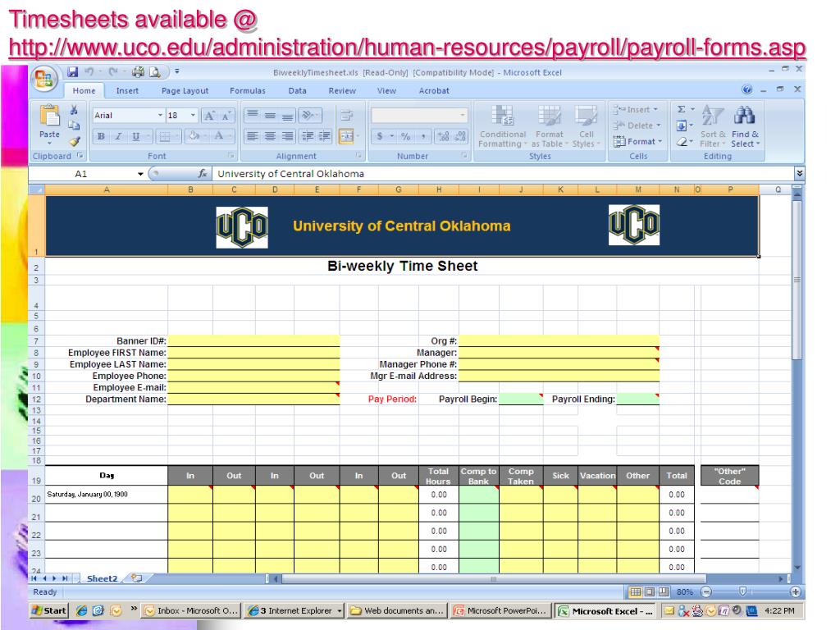Toggle center horizontal alignment
Image resolution: width=840 pixels, height=630 pixels.
[270, 137]
